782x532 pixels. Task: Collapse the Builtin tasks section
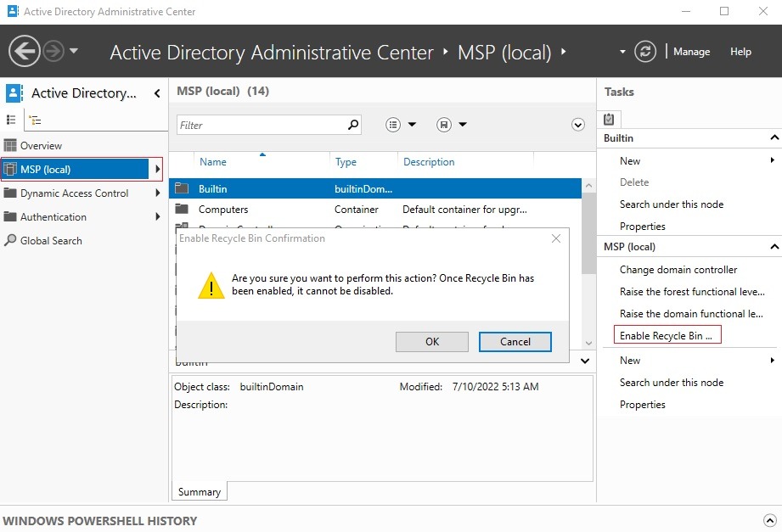(x=774, y=137)
